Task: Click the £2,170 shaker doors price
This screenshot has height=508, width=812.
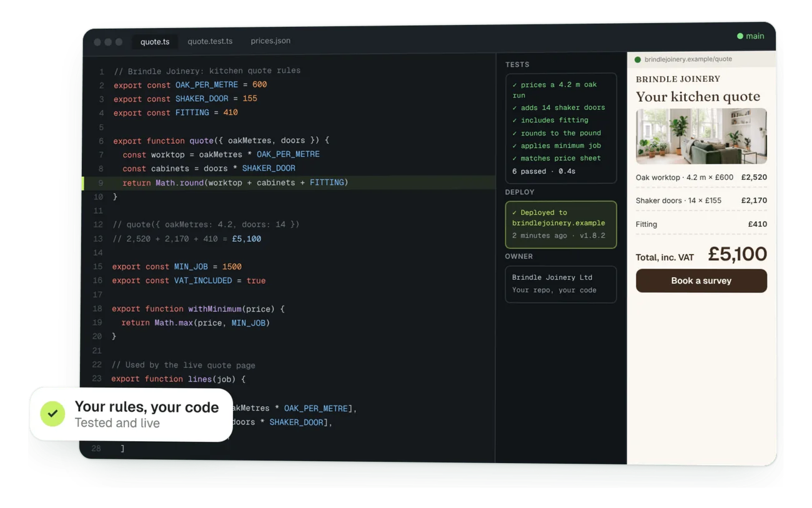Action: coord(754,201)
